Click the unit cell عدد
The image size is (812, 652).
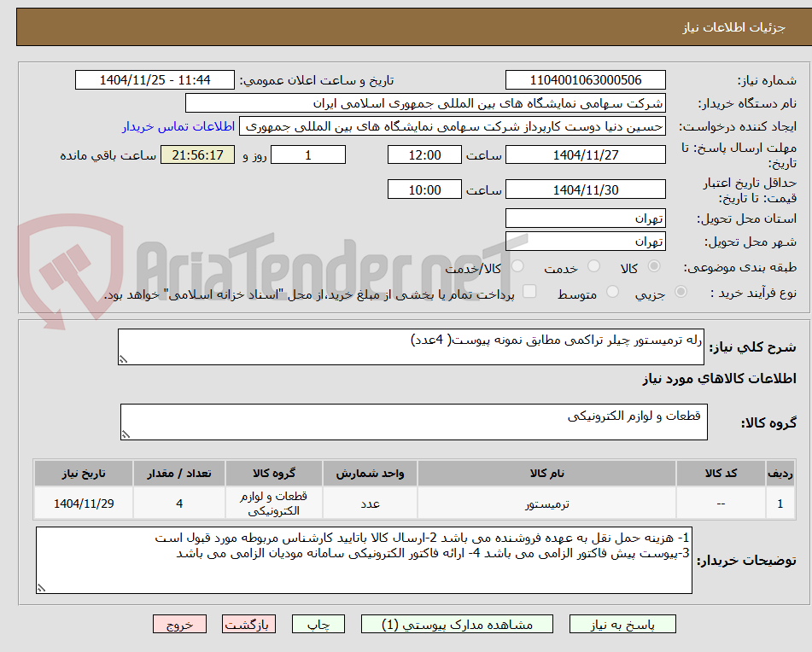[x=370, y=504]
